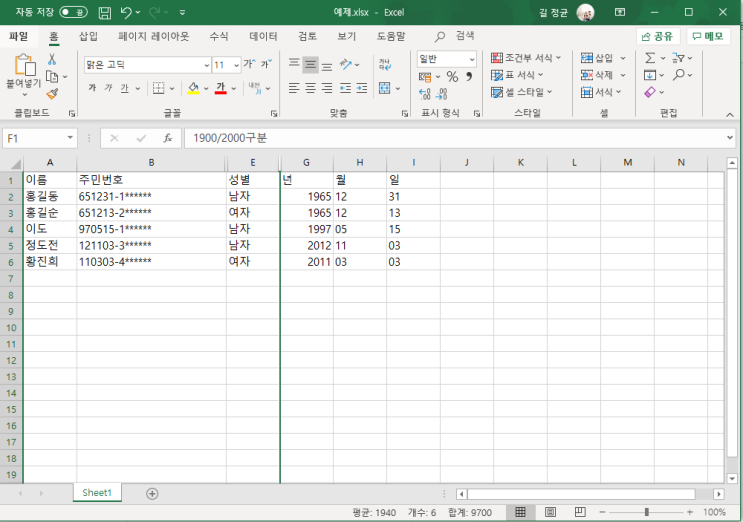Click the Merge and Center icon
Viewport: 743px width, 522px height.
click(384, 88)
